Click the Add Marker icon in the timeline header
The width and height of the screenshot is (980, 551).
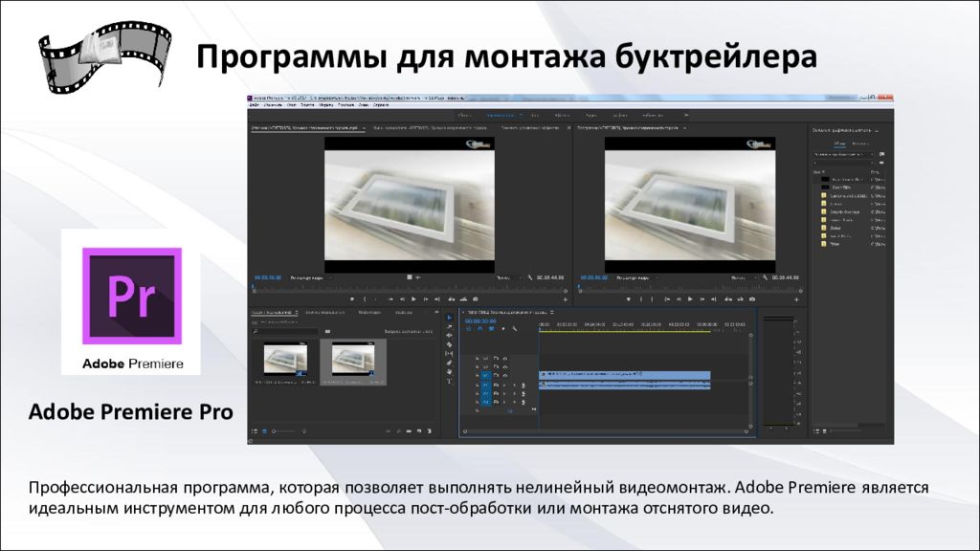pyautogui.click(x=502, y=328)
